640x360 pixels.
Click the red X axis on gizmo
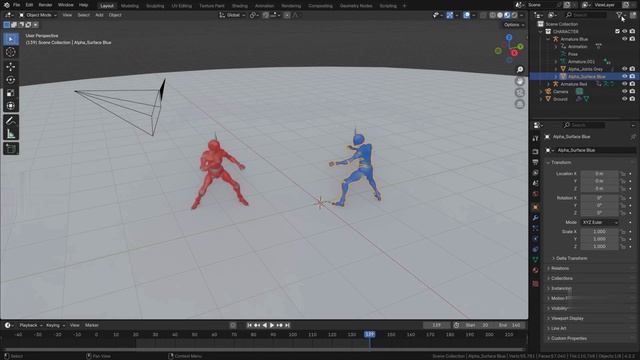pyautogui.click(x=514, y=53)
